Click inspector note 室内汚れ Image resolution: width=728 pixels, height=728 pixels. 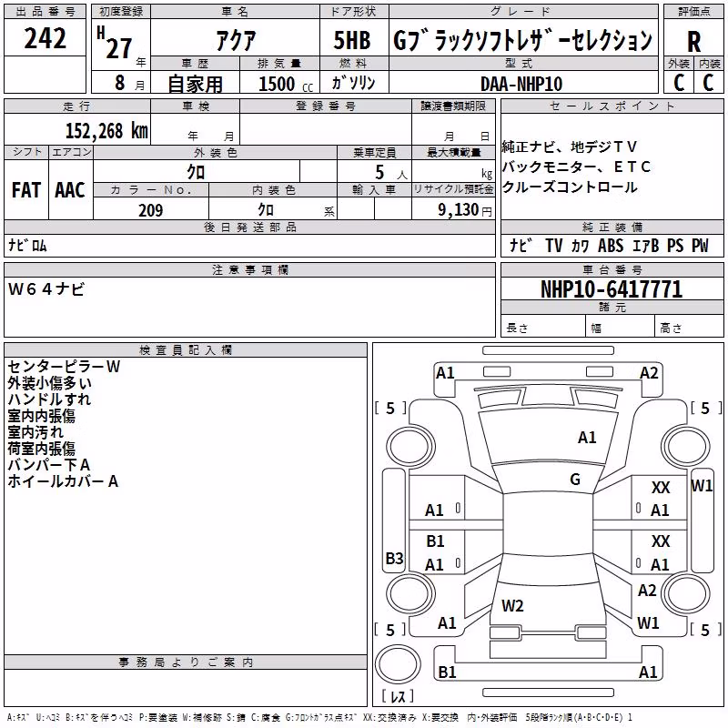click(35, 432)
